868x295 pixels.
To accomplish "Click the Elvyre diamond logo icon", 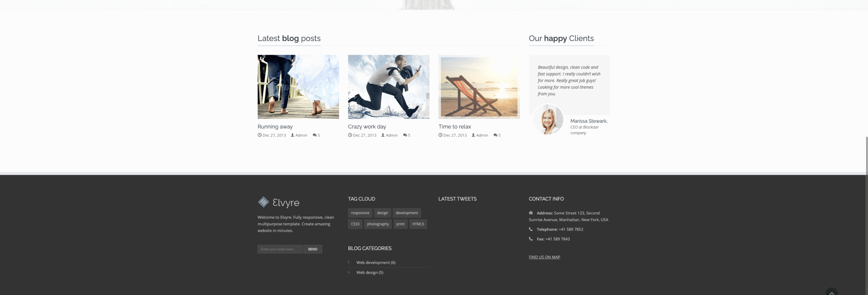I will point(263,202).
